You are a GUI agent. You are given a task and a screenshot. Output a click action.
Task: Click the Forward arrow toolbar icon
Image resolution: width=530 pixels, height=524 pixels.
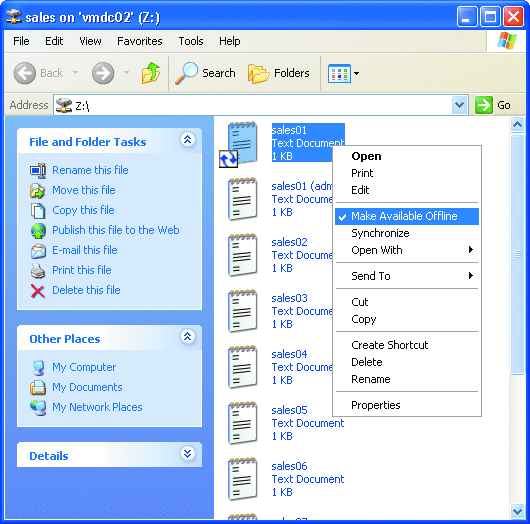click(103, 73)
